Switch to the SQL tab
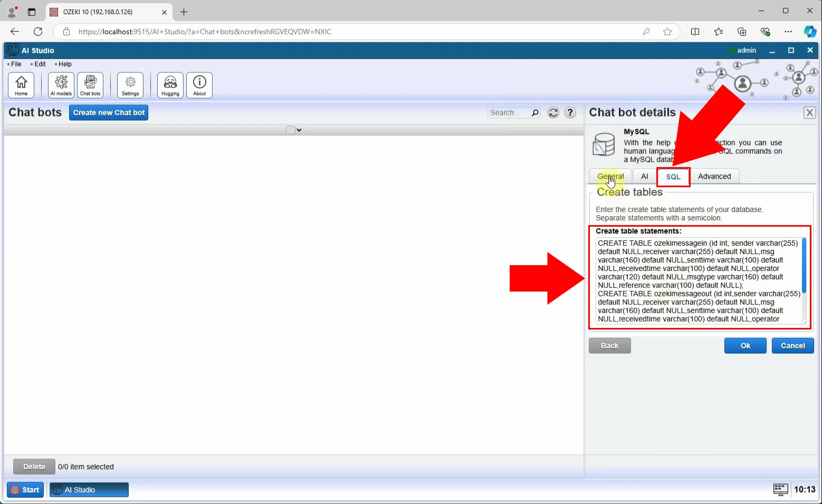 (673, 177)
